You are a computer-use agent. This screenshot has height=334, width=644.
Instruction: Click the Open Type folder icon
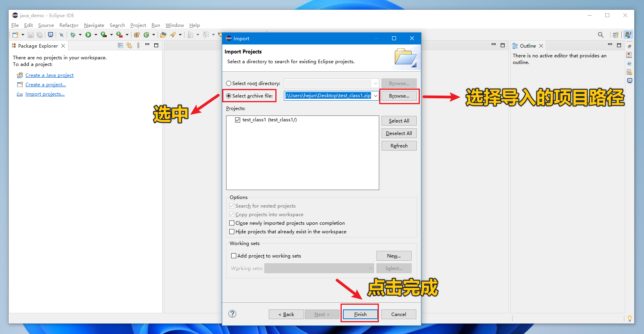coord(163,35)
